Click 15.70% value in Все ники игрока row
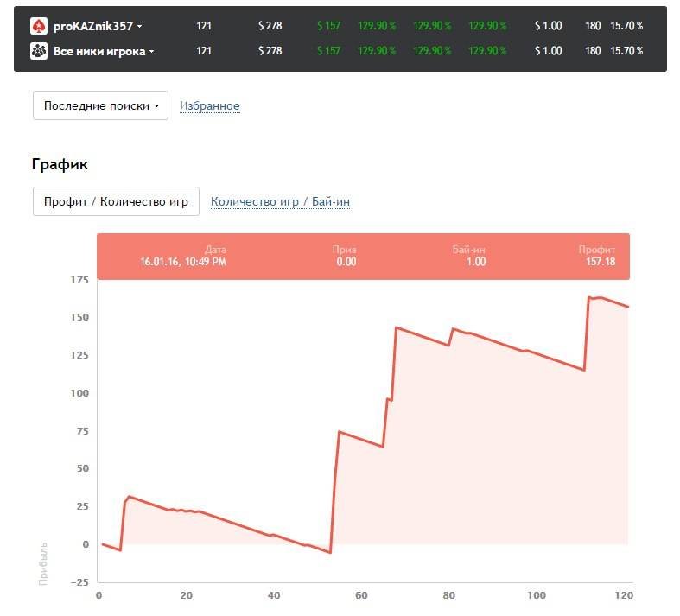 [626, 51]
